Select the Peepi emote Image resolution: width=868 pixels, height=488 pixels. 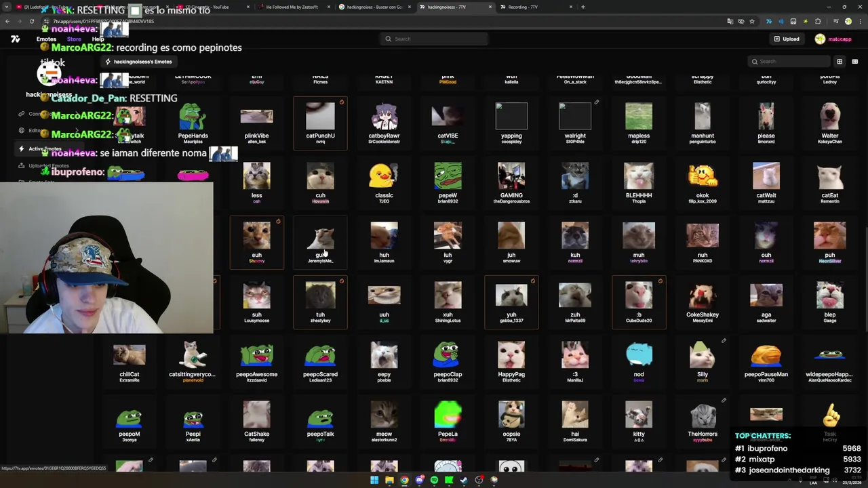(193, 420)
